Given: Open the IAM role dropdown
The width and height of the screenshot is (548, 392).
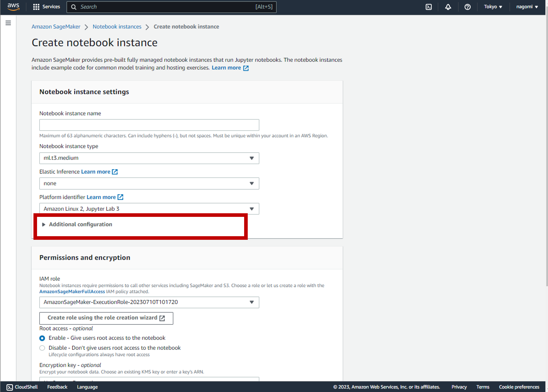Looking at the screenshot, I should [x=149, y=302].
